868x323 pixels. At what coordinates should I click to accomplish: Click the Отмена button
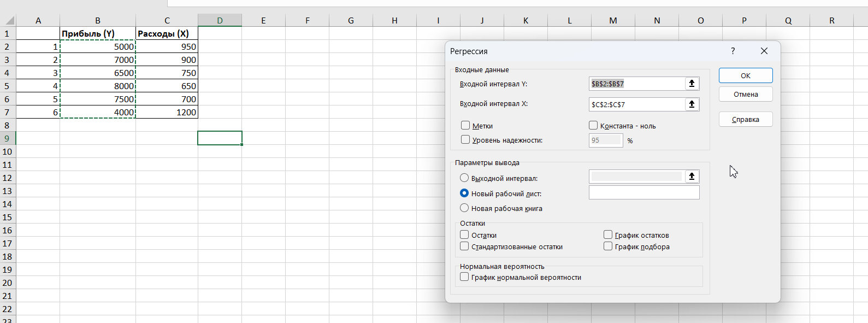coord(745,94)
